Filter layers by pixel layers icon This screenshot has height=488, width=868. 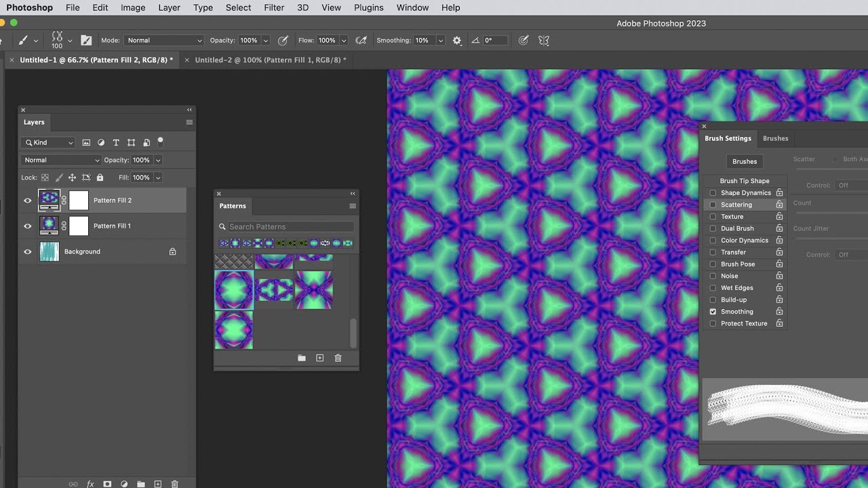click(x=86, y=142)
